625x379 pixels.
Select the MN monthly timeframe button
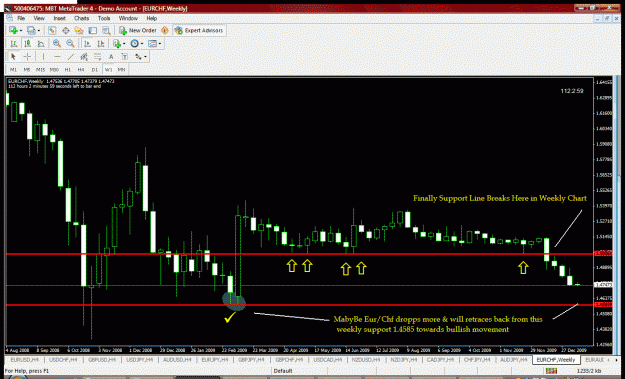pos(122,69)
